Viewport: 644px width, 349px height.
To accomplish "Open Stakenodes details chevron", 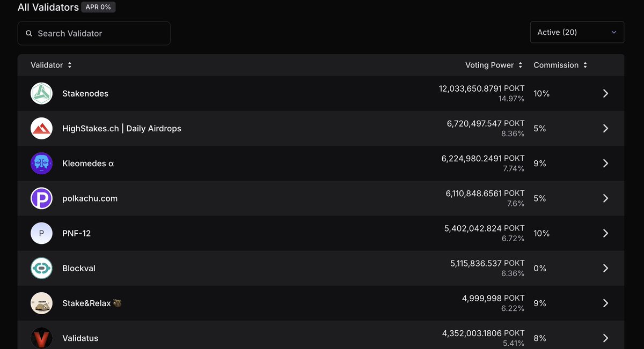I will (605, 93).
